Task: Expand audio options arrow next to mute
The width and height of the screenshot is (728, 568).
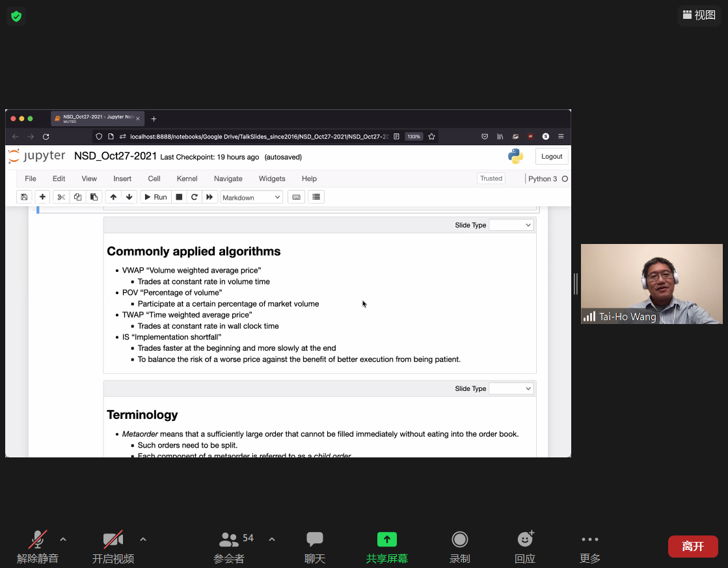Action: coord(63,539)
